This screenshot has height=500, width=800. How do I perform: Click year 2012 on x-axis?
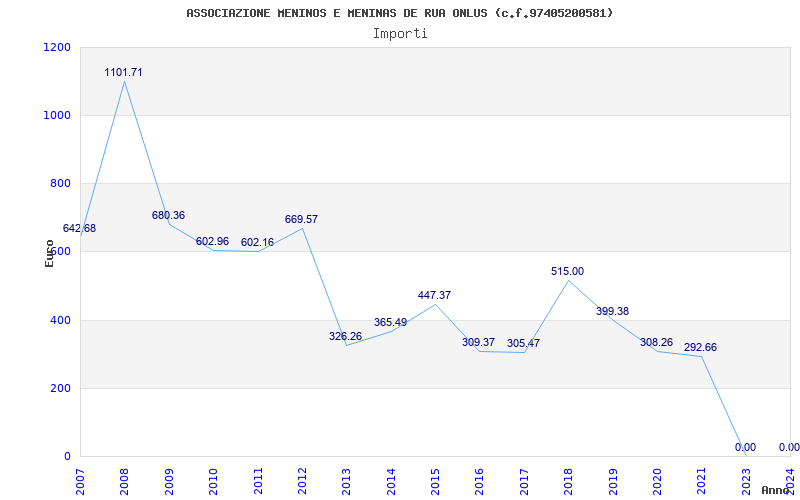[x=302, y=481]
